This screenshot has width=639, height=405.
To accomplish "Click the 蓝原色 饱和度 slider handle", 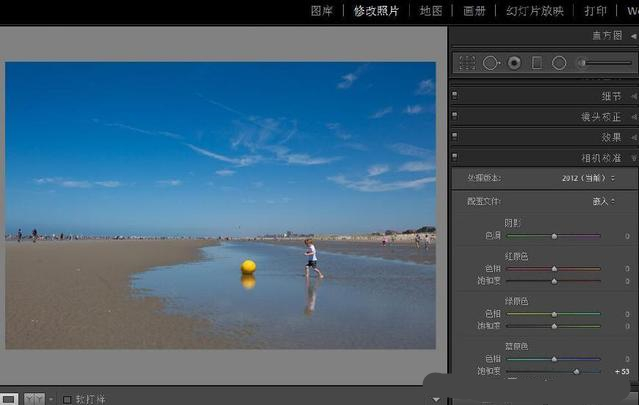I will [576, 371].
